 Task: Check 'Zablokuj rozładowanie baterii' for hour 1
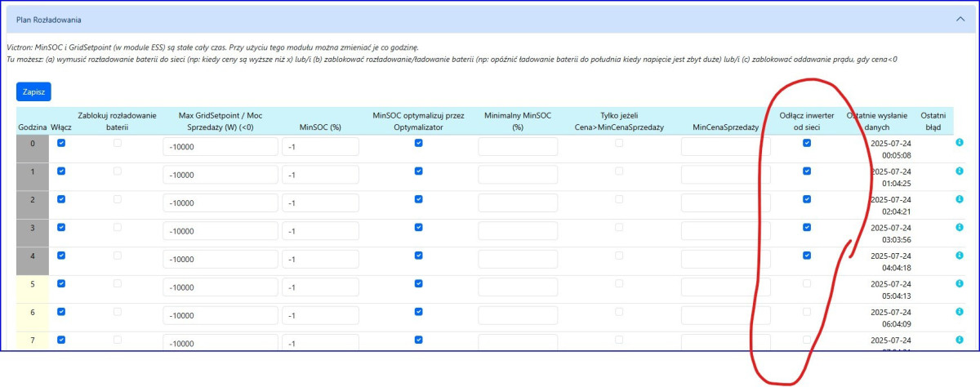point(118,171)
